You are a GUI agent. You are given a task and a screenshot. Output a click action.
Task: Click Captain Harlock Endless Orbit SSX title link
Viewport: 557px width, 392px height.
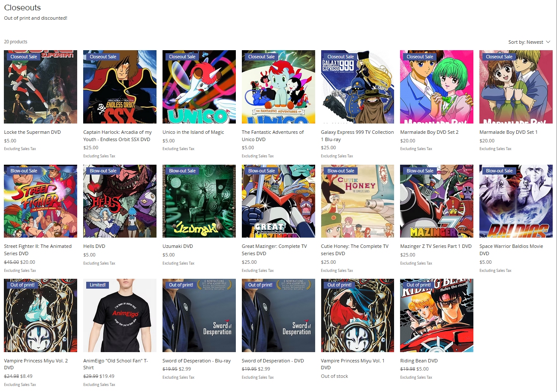117,136
